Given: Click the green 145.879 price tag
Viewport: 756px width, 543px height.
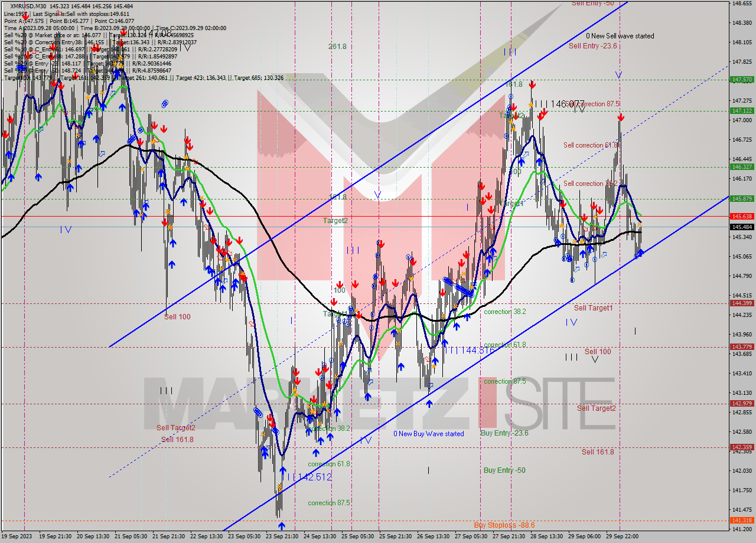Looking at the screenshot, I should 742,198.
